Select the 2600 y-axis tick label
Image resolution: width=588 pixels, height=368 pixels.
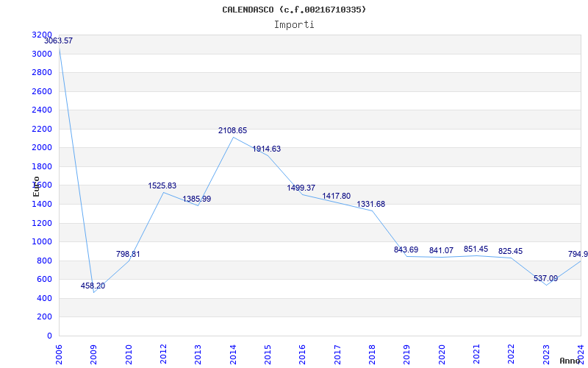[x=42, y=91]
